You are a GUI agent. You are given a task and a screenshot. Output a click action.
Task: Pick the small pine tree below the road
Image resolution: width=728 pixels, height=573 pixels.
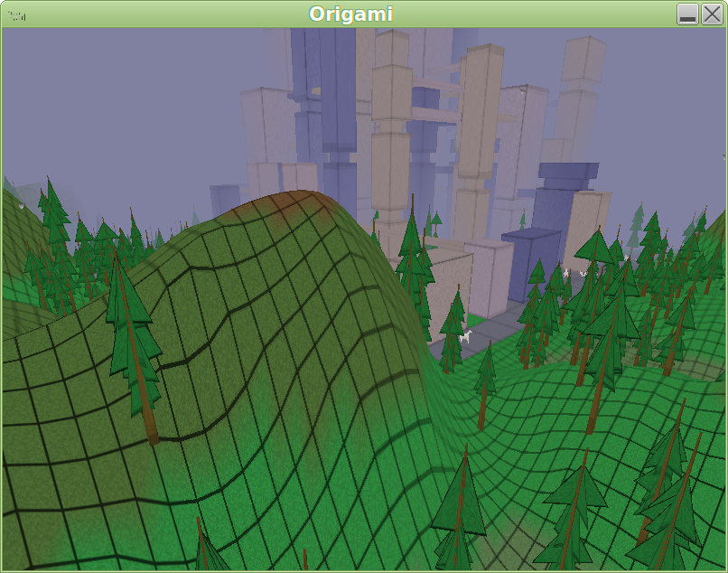coord(486,380)
